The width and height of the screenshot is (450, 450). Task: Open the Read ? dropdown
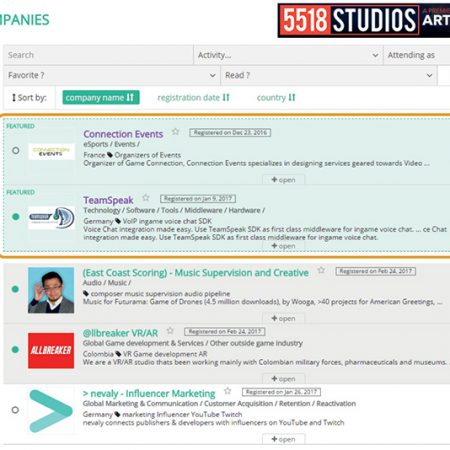click(x=329, y=75)
